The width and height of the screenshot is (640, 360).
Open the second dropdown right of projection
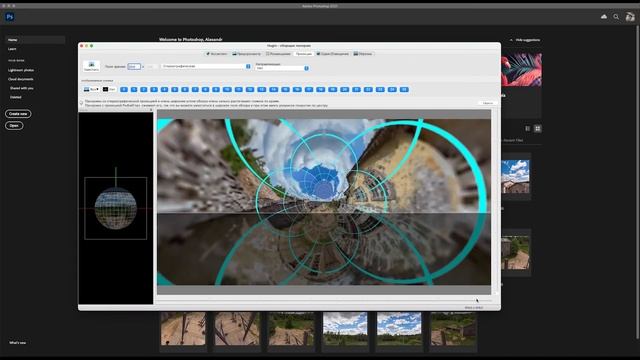pos(282,68)
